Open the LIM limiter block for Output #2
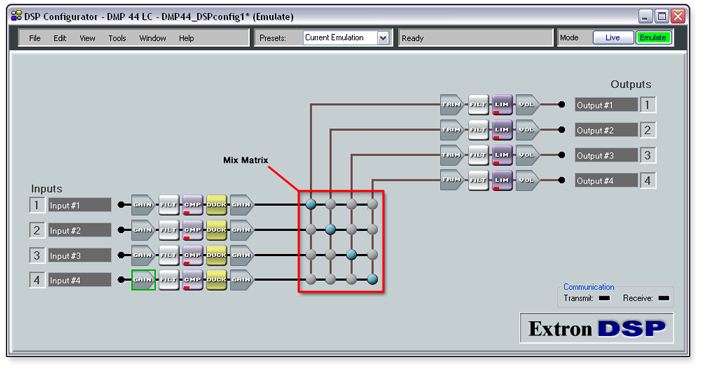The image size is (706, 370). pos(502,130)
